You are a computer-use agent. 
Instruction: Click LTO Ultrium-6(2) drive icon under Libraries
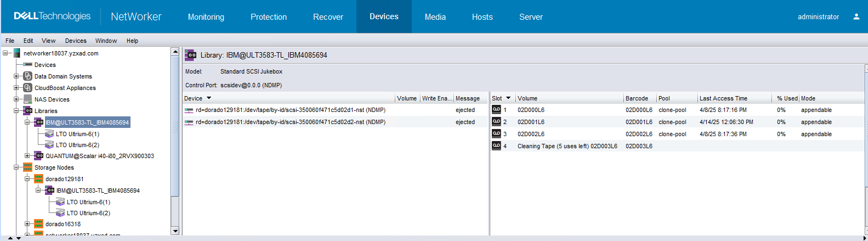click(49, 145)
